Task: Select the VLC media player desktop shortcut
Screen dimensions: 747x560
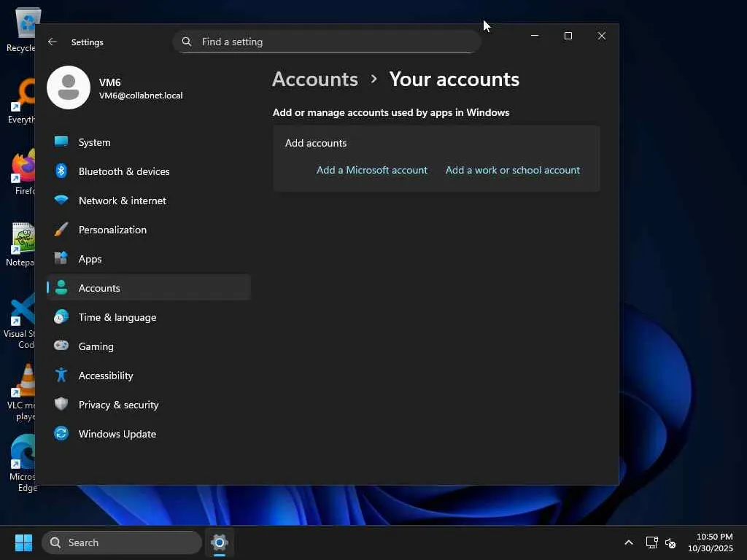Action: point(23,393)
